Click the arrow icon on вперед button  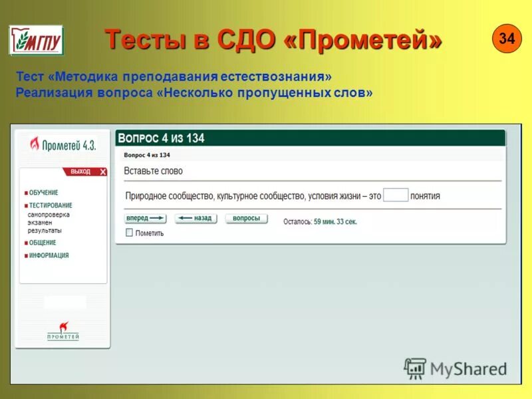[157, 217]
